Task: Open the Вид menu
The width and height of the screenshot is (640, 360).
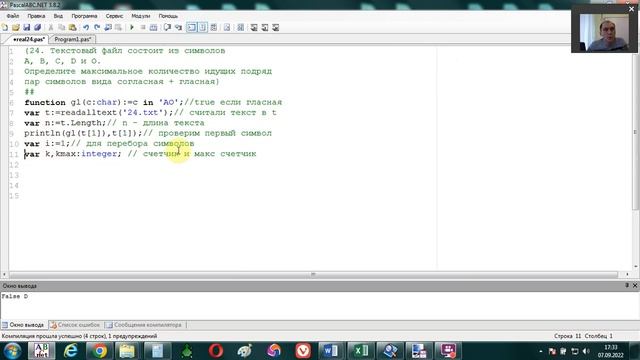Action: [x=58, y=16]
